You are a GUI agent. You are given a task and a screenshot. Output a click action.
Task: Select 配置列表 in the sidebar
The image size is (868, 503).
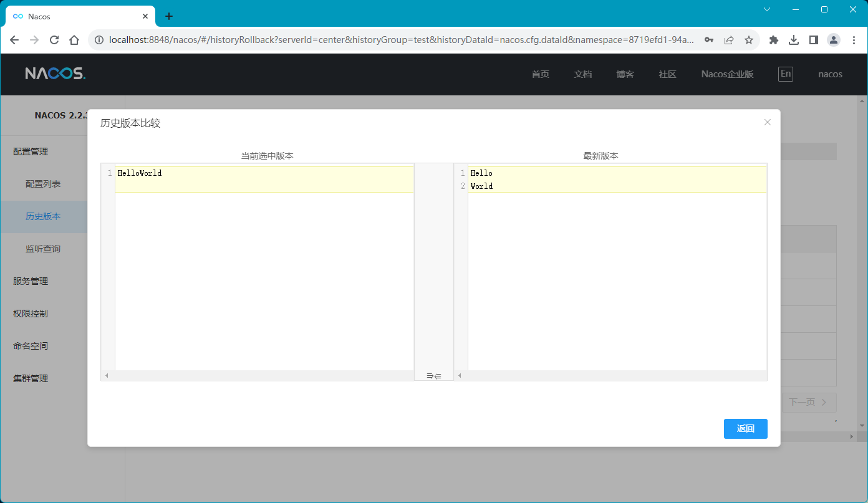tap(43, 184)
